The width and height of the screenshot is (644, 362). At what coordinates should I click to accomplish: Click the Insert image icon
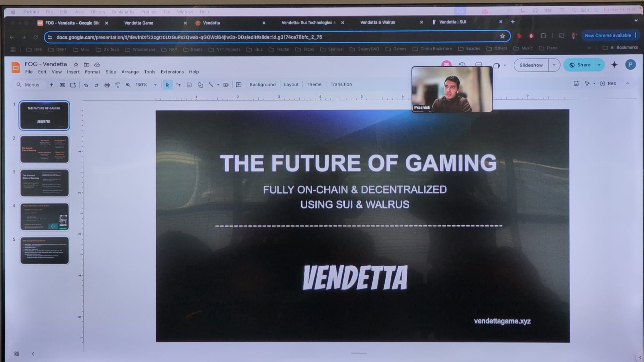[189, 85]
